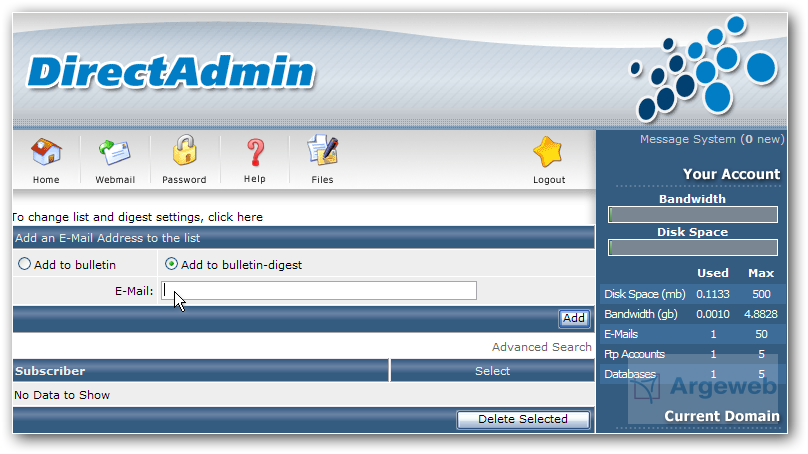The width and height of the screenshot is (808, 454).
Task: Click the Webmail label in the toolbar
Action: (115, 180)
